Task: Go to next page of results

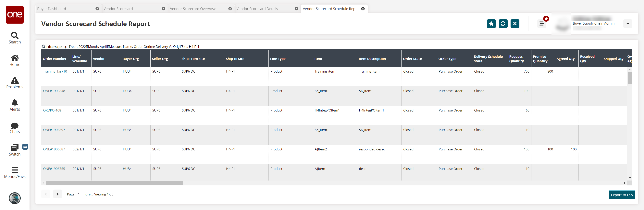Action: coord(57,194)
